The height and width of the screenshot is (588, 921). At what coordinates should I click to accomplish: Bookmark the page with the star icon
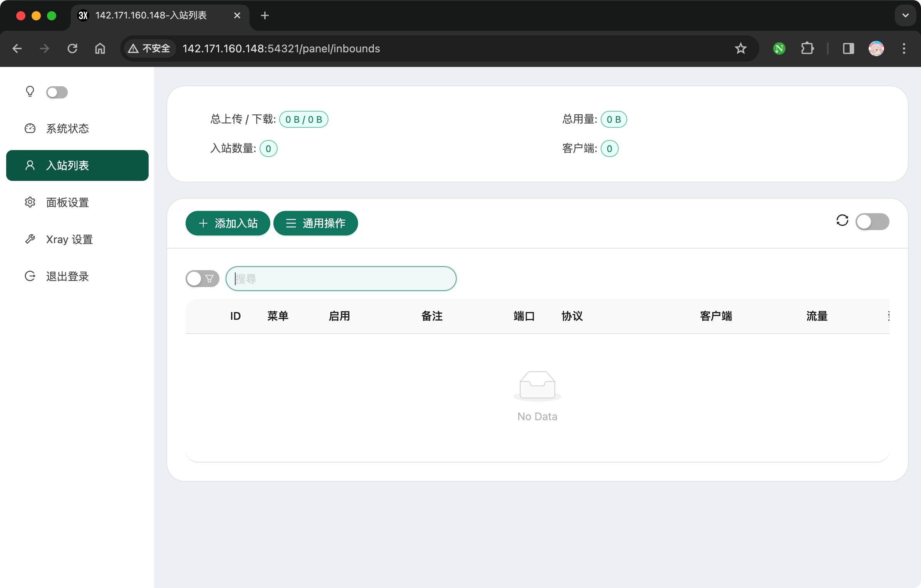(x=740, y=48)
